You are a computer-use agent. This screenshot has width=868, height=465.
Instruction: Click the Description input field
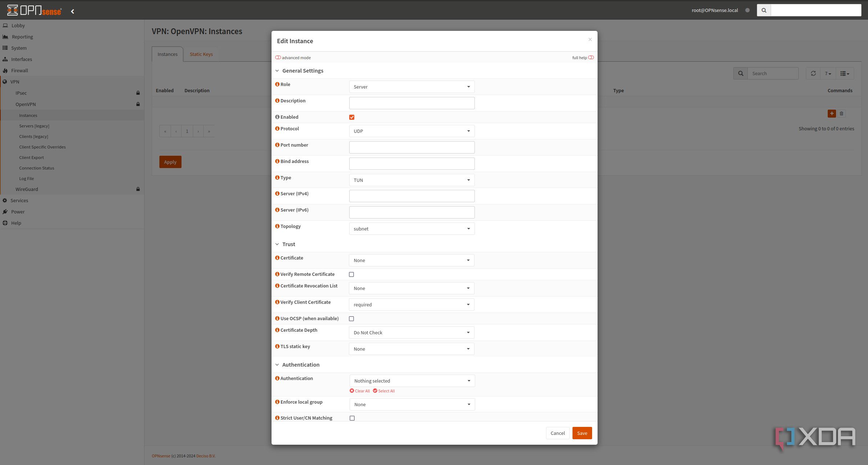coord(412,103)
